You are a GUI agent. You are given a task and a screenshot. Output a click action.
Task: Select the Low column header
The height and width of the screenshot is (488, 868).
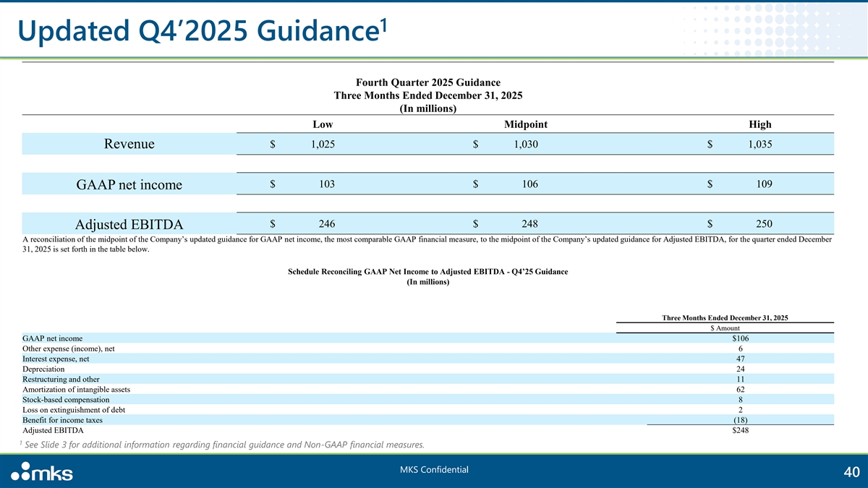tap(323, 124)
